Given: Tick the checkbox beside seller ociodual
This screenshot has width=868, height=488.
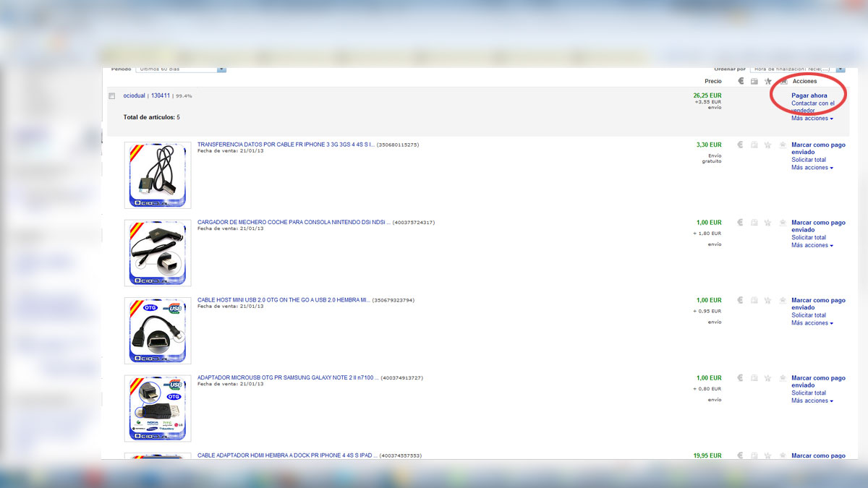Looking at the screenshot, I should pyautogui.click(x=112, y=95).
